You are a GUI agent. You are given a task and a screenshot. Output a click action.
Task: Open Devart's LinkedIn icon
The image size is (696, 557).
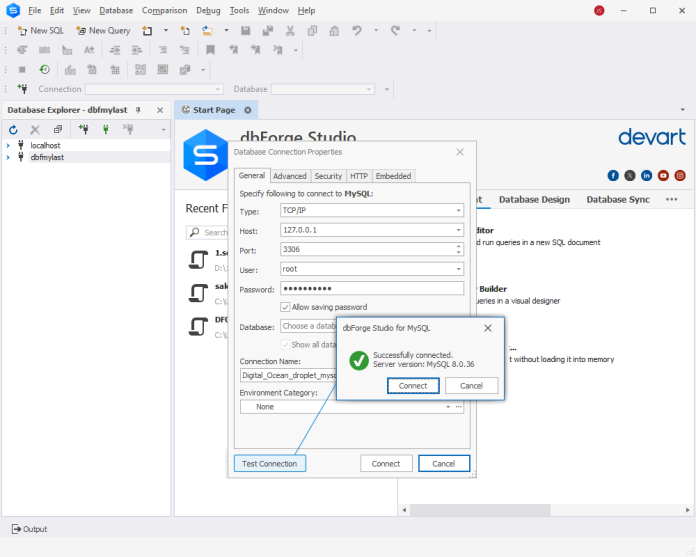pos(647,175)
